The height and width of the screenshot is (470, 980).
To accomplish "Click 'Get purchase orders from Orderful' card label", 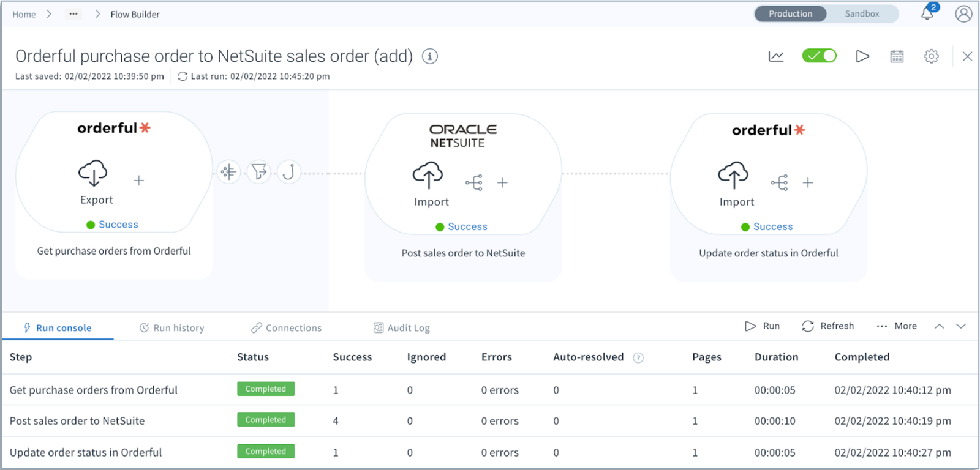I will (114, 251).
